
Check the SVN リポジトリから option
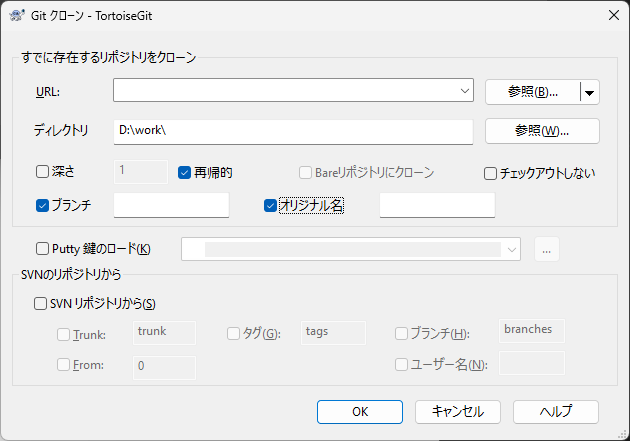coord(42,303)
